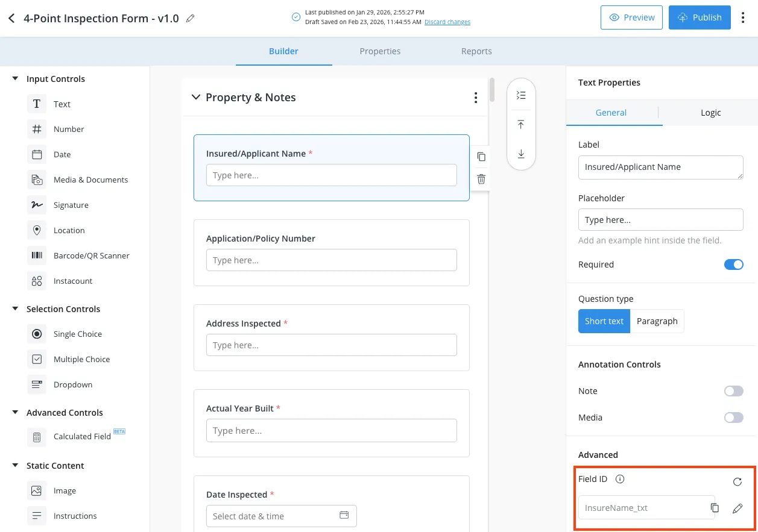This screenshot has width=758, height=532.
Task: Select Short text question type
Action: click(604, 321)
